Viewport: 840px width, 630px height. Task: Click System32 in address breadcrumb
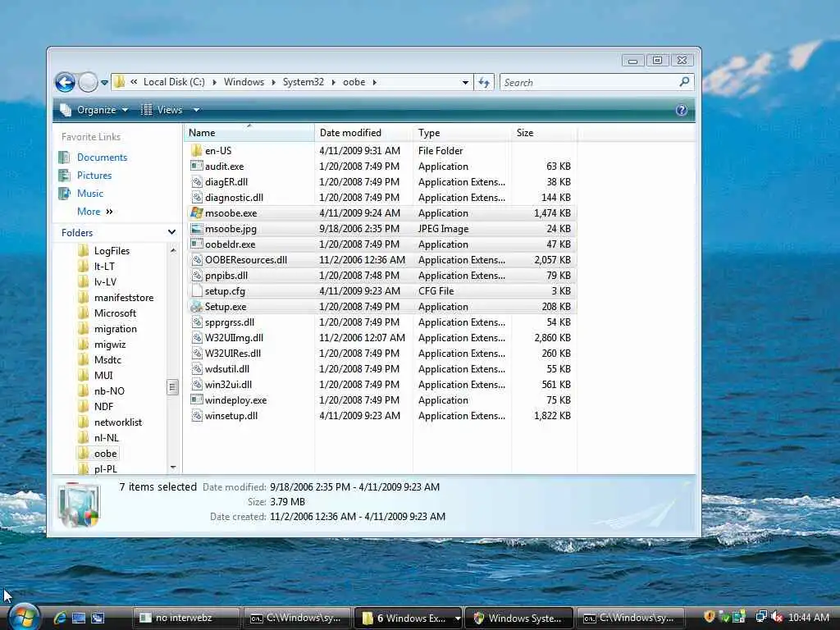click(304, 82)
